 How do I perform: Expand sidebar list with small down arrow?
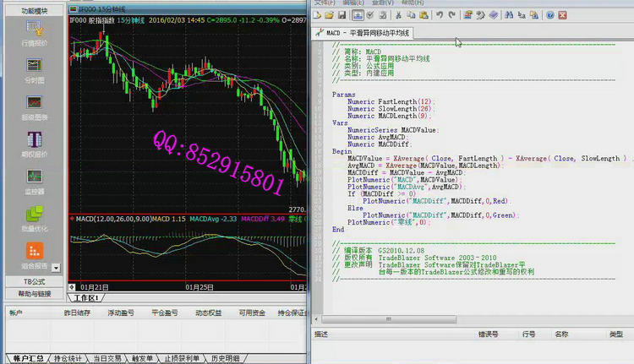pyautogui.click(x=56, y=268)
